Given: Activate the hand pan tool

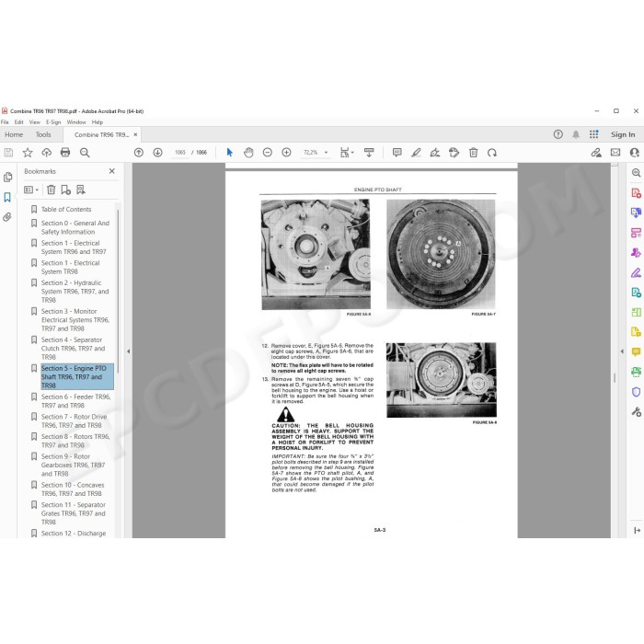Looking at the screenshot, I should pos(248,153).
